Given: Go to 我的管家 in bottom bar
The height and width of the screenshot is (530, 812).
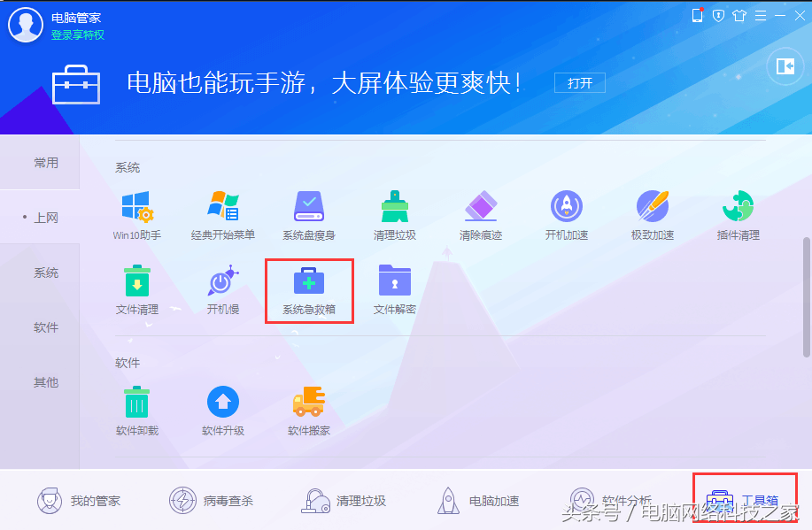Looking at the screenshot, I should point(78,501).
